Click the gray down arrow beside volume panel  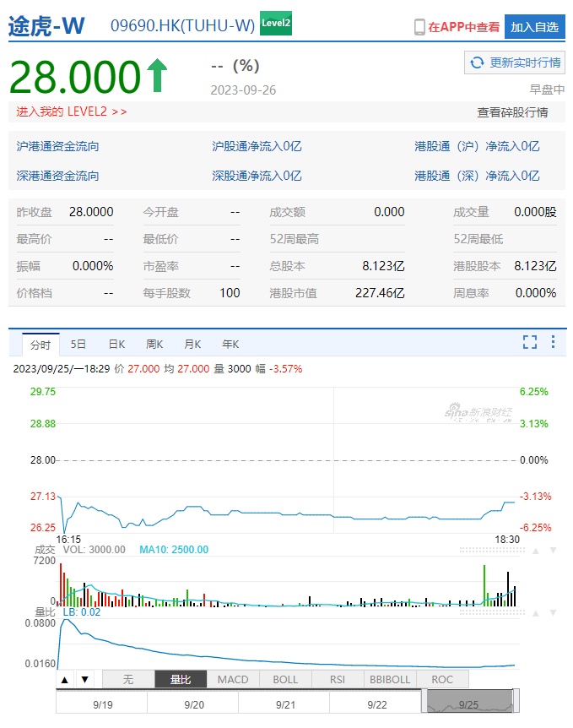click(x=553, y=551)
